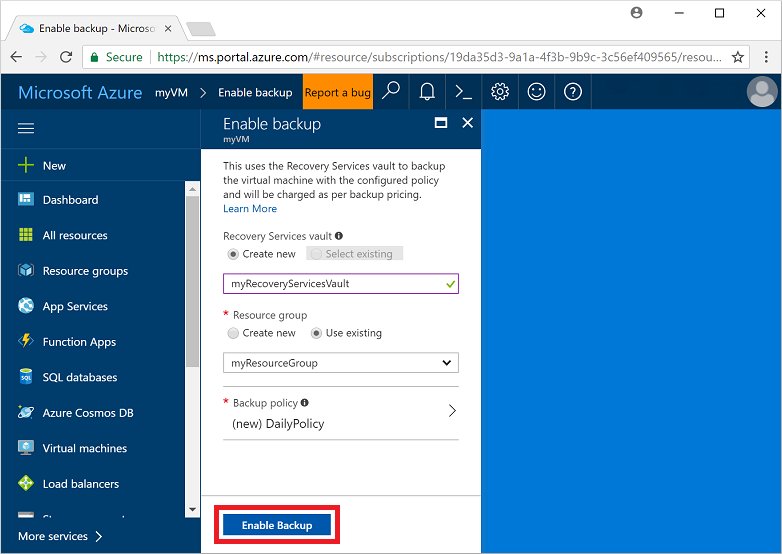Click the Load balancers diamond icon
This screenshot has width=782, height=554.
(25, 483)
